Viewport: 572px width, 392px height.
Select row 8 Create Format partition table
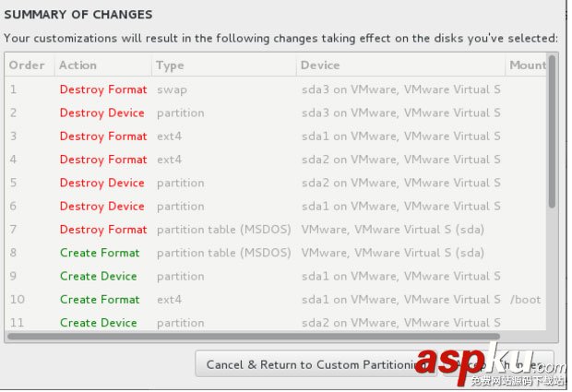(100, 253)
